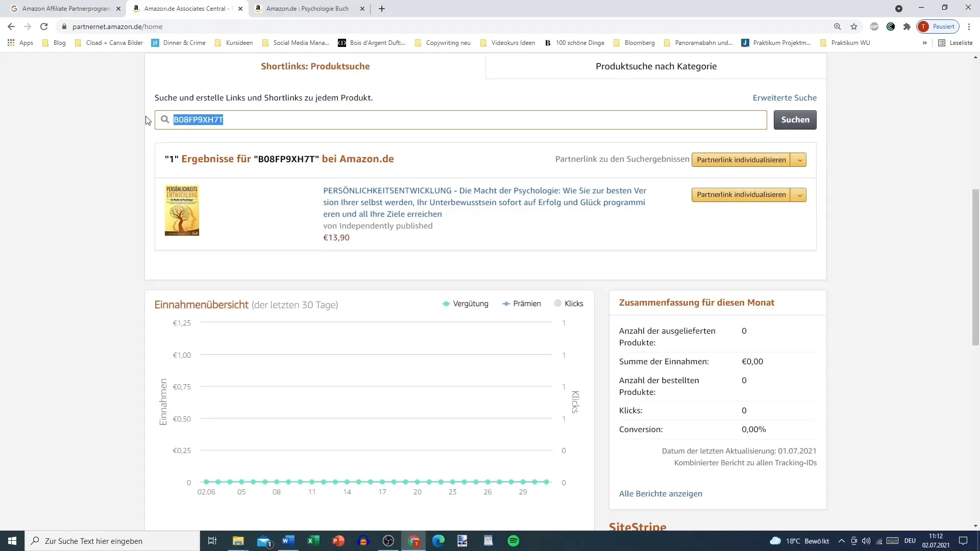
Task: Bookmark page with the star icon
Action: 854,27
